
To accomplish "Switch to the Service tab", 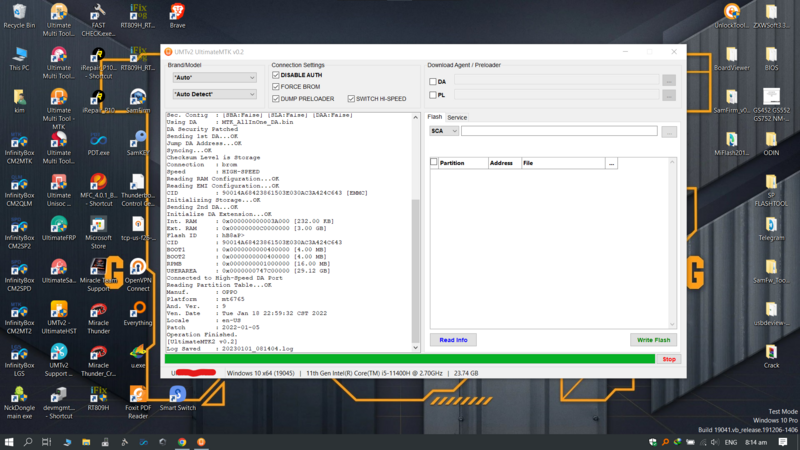I will click(x=457, y=117).
